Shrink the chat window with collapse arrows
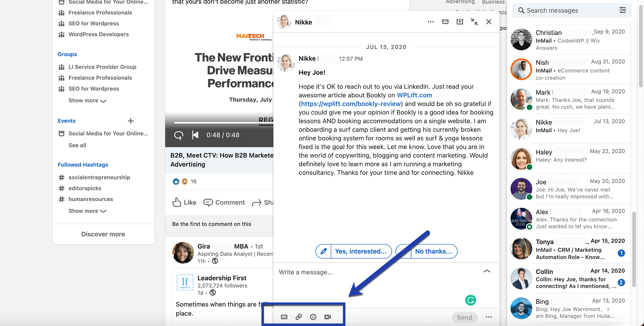This screenshot has width=644, height=326. [474, 22]
